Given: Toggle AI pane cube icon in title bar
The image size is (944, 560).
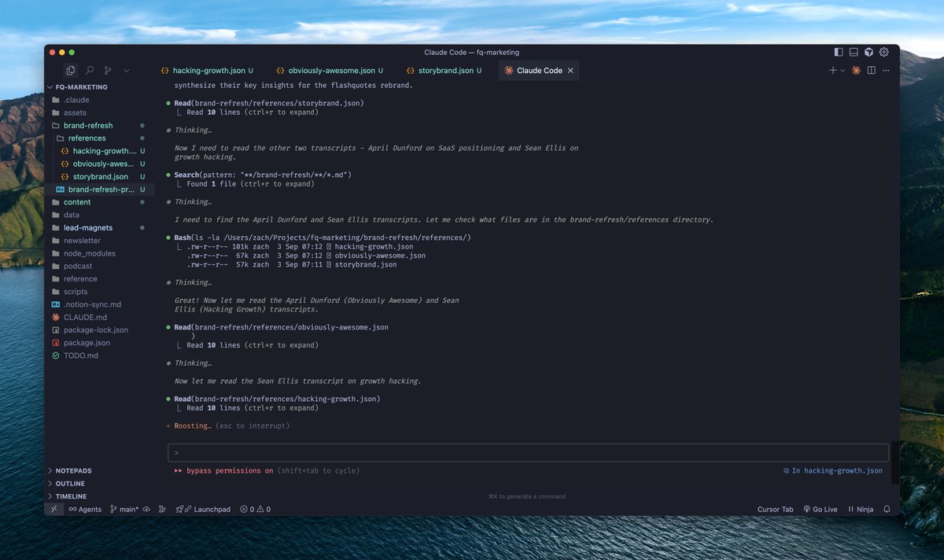Looking at the screenshot, I should point(868,52).
